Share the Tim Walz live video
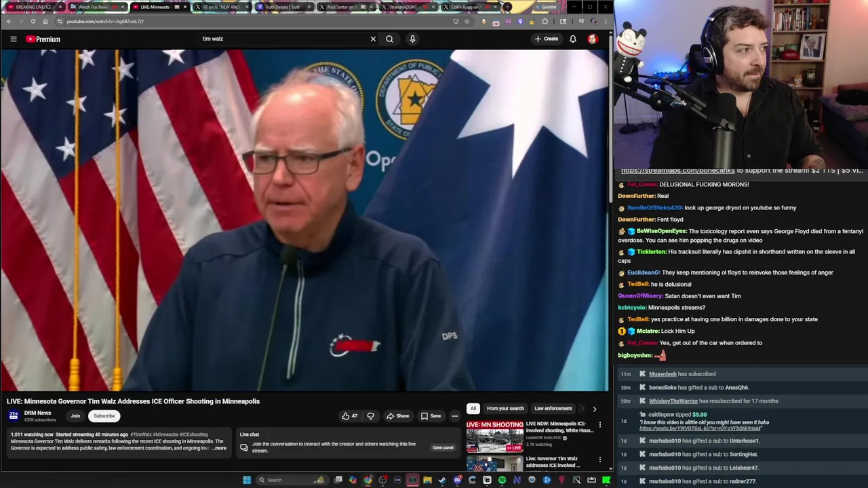868x488 pixels. 398,416
